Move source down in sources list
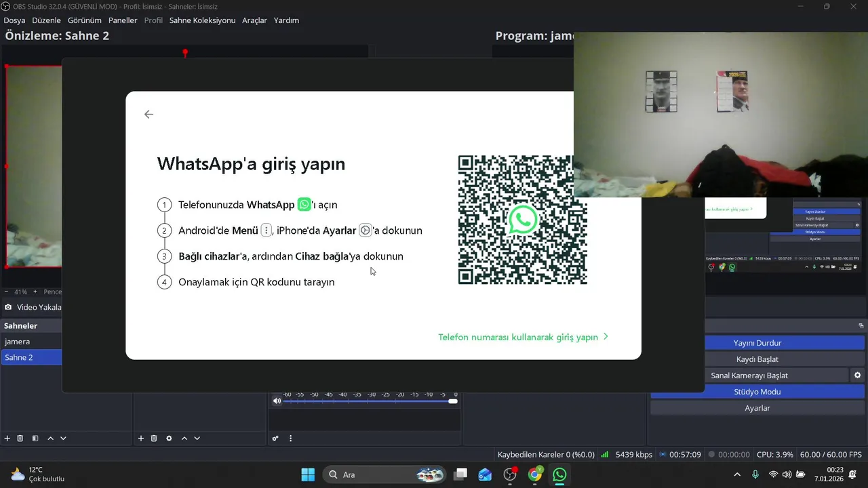 click(x=197, y=439)
